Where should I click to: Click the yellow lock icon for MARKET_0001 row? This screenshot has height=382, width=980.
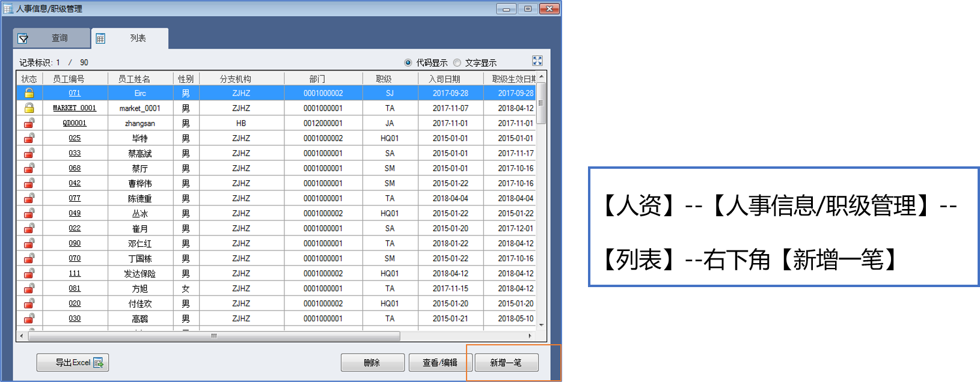(x=29, y=108)
